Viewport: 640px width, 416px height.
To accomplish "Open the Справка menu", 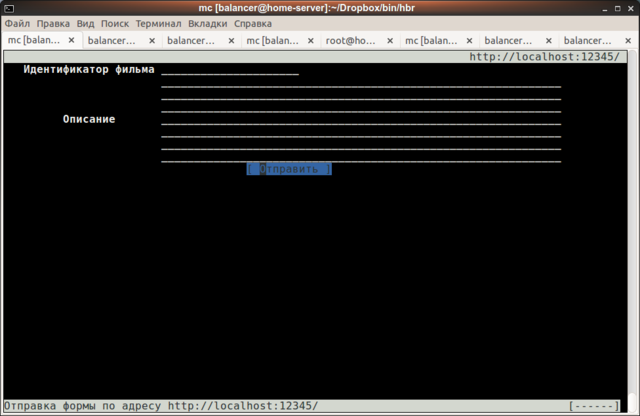I will 253,23.
